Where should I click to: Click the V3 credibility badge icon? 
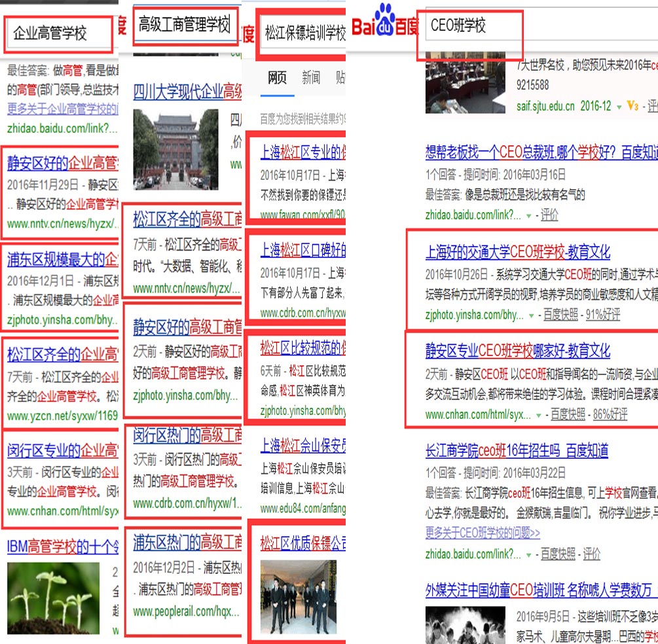tap(633, 106)
